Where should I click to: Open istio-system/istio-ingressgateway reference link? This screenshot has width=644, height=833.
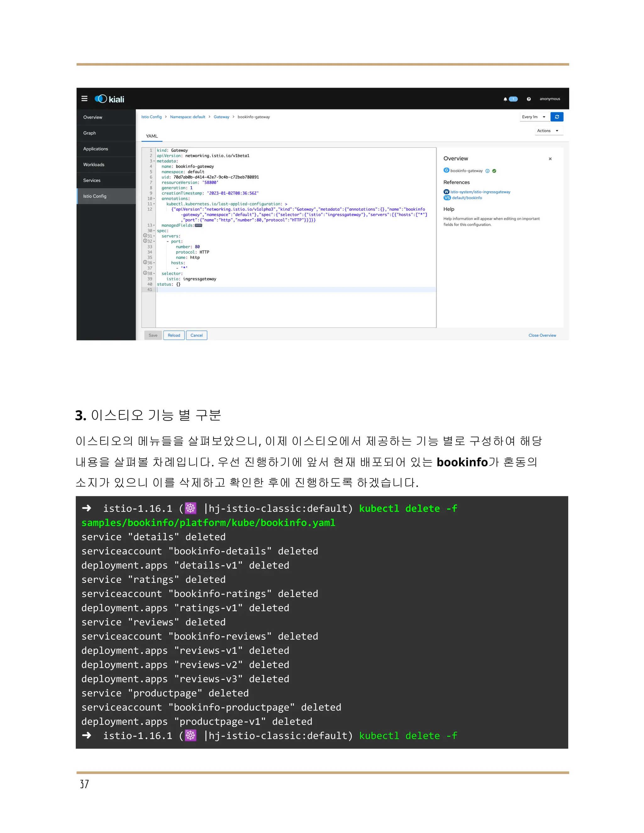480,192
